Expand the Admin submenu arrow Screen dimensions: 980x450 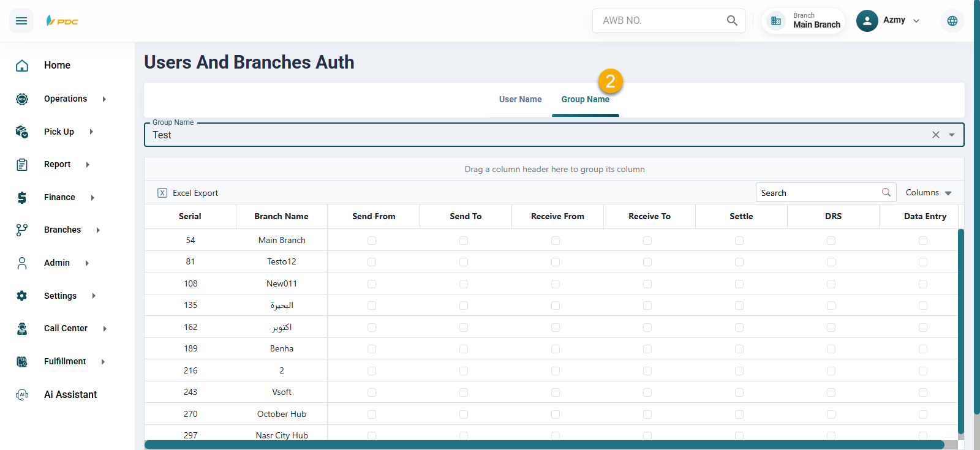pos(87,263)
